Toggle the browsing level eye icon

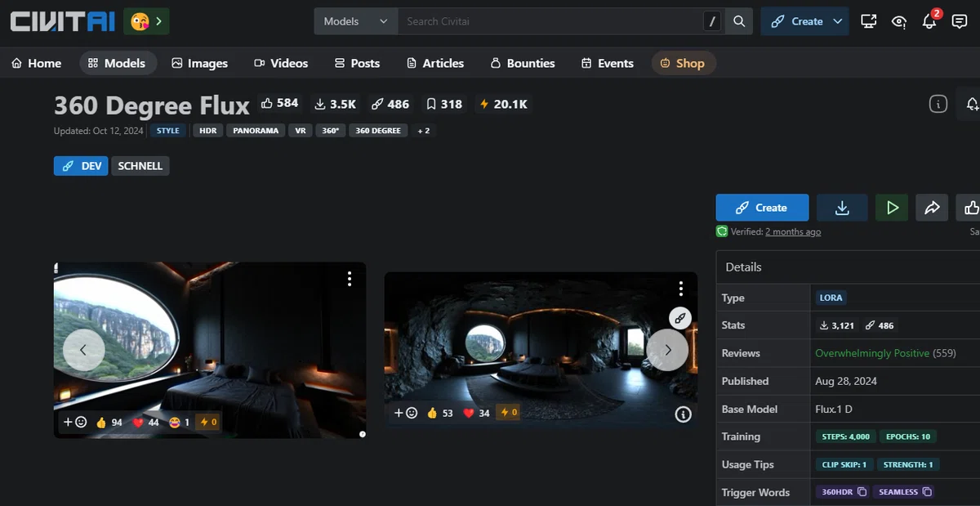[x=899, y=21]
